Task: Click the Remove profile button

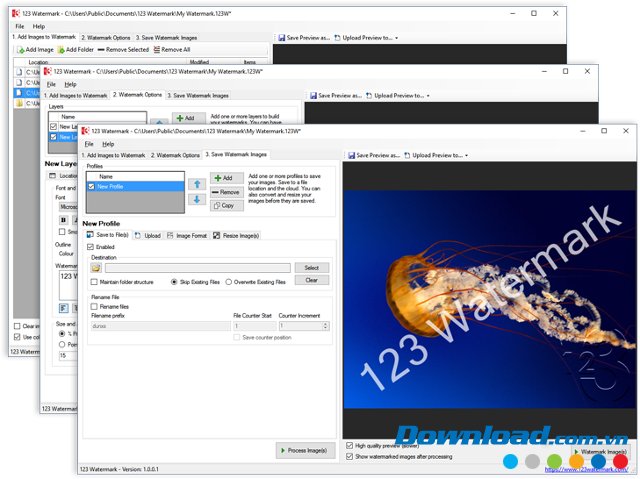Action: point(227,192)
